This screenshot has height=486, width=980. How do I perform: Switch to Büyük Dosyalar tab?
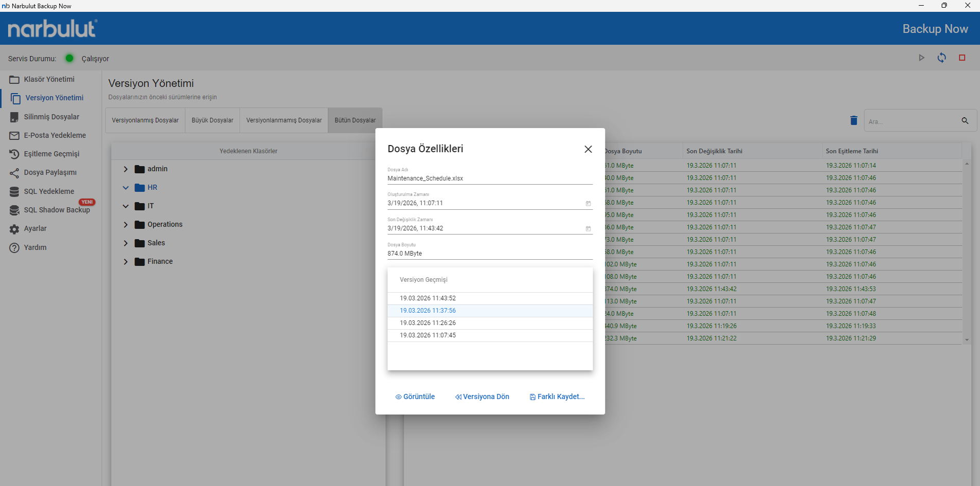tap(212, 120)
